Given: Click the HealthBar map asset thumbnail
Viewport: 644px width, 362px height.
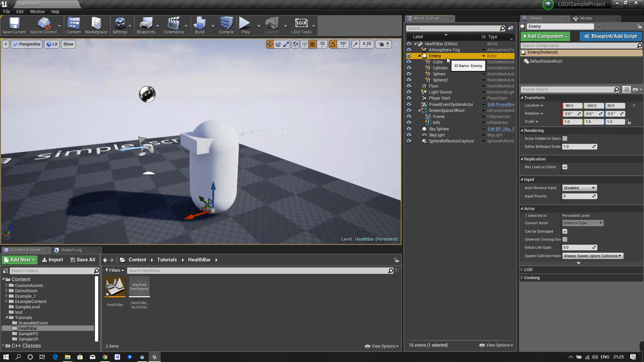Looking at the screenshot, I should pyautogui.click(x=115, y=287).
